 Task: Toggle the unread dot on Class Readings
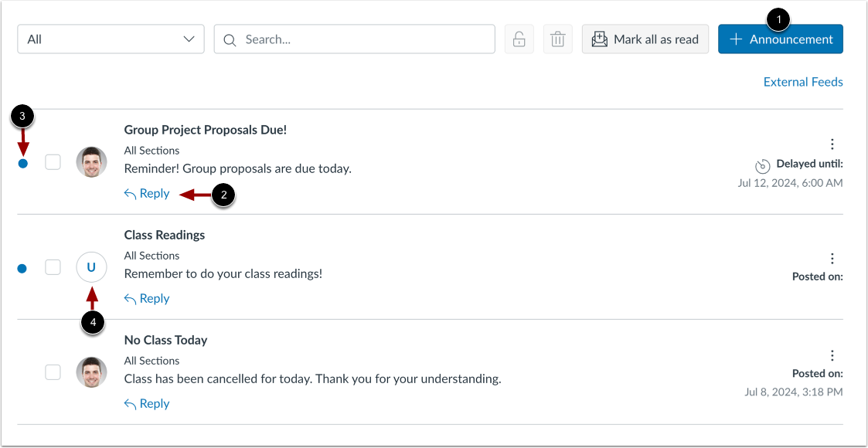coord(22,266)
